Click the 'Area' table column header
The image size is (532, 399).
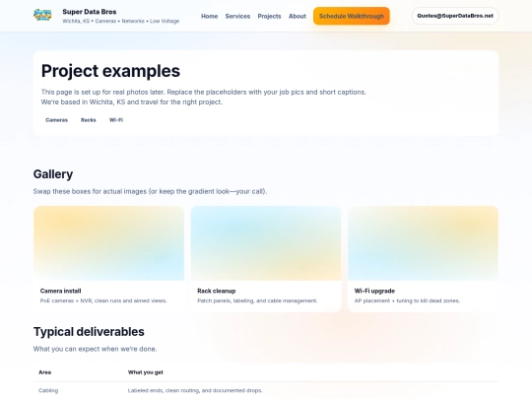pyautogui.click(x=44, y=372)
